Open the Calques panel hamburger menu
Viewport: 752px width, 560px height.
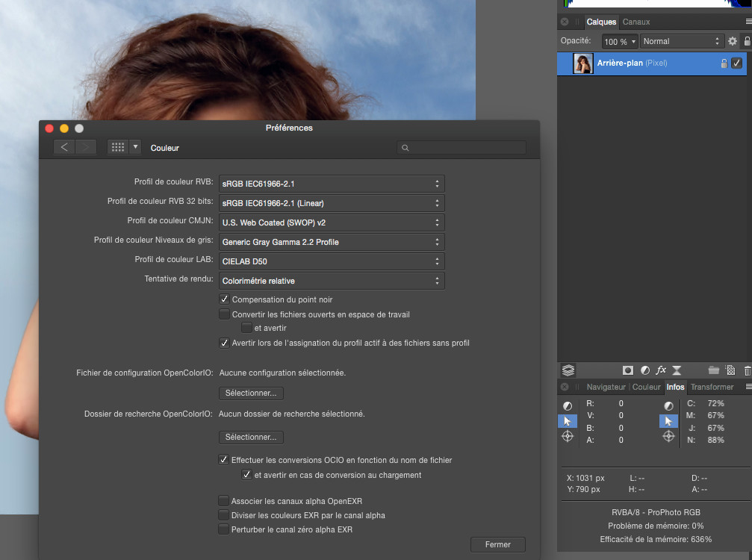point(748,22)
